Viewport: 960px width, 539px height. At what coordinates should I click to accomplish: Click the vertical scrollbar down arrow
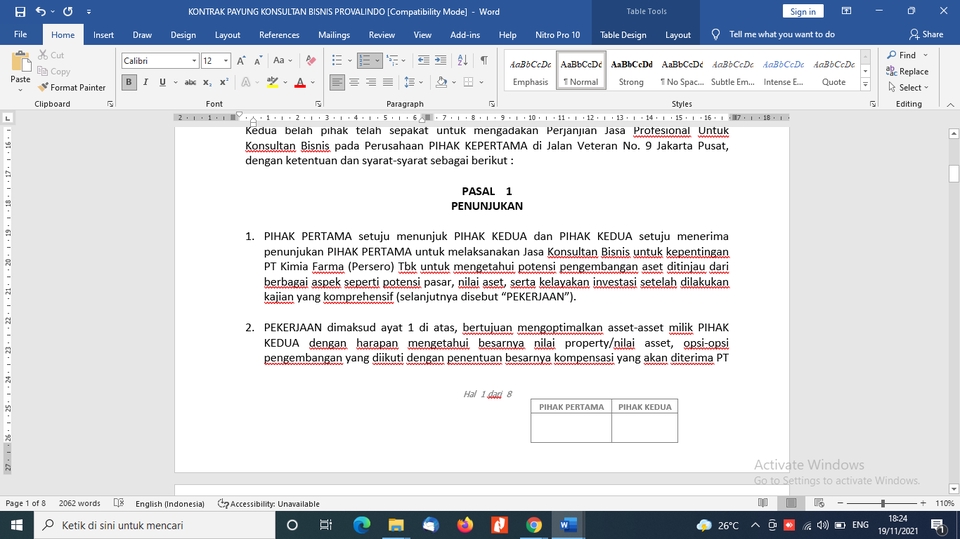click(x=953, y=488)
